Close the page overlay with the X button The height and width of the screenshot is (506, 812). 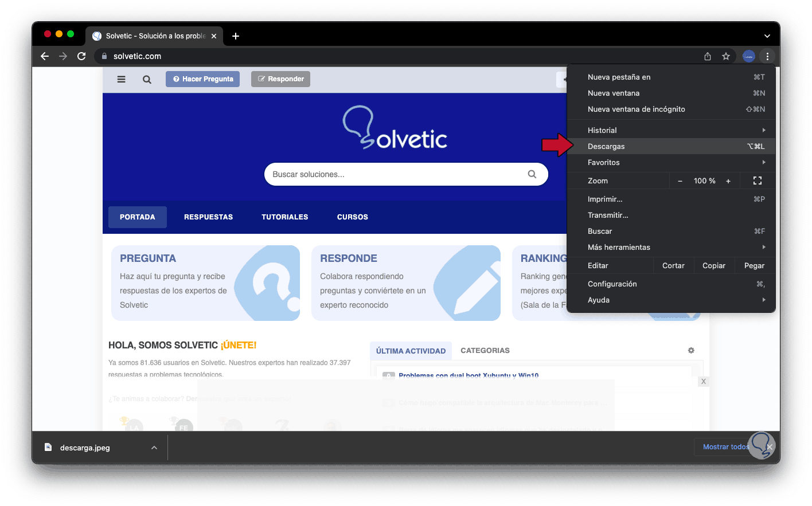click(x=704, y=382)
